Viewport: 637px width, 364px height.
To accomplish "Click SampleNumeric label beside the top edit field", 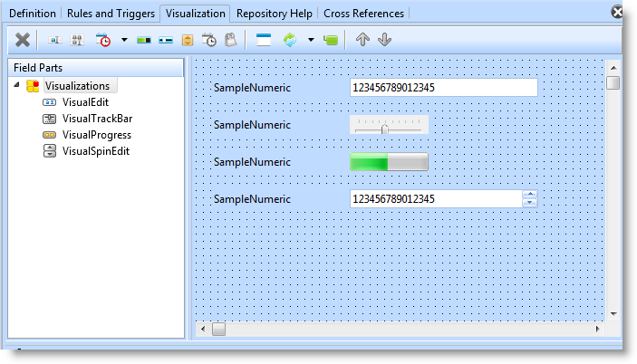I will (x=252, y=88).
